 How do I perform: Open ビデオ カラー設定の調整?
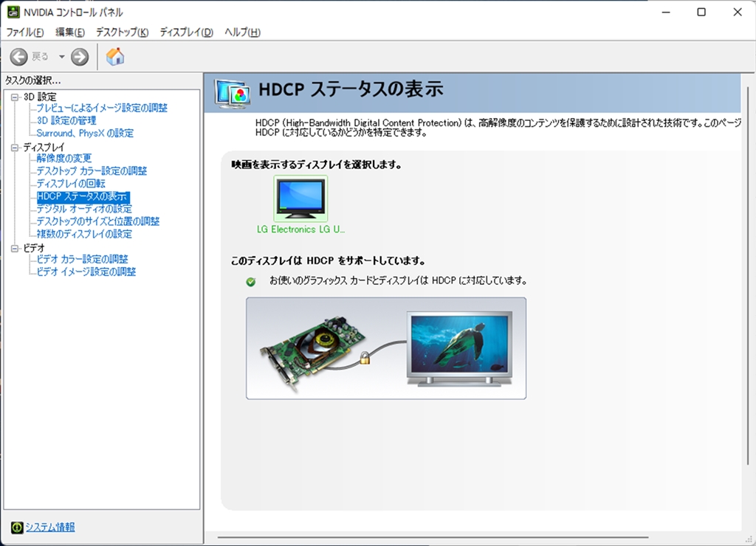point(83,259)
